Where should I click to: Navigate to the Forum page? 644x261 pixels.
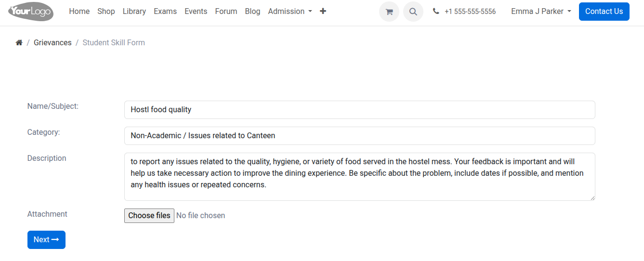pos(226,11)
